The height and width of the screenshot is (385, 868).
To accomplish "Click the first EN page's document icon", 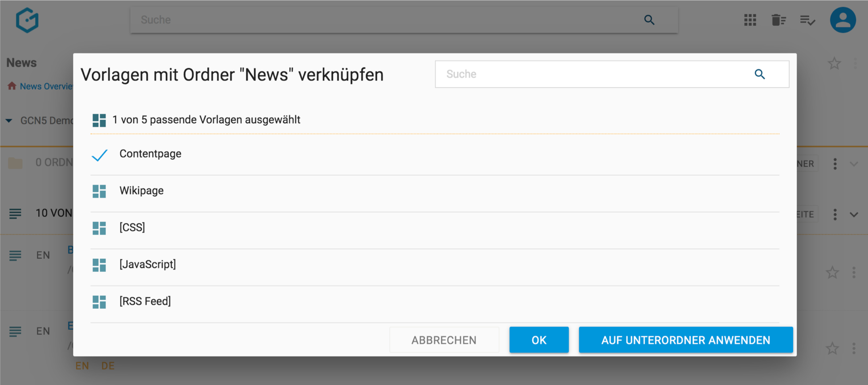I will (x=15, y=256).
